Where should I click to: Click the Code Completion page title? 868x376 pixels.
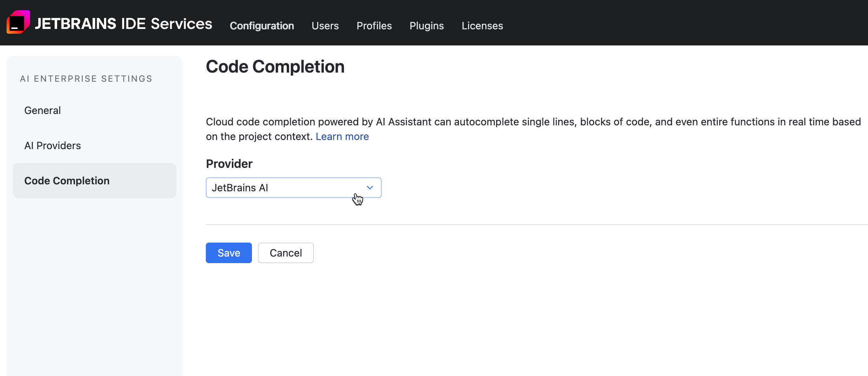tap(275, 66)
